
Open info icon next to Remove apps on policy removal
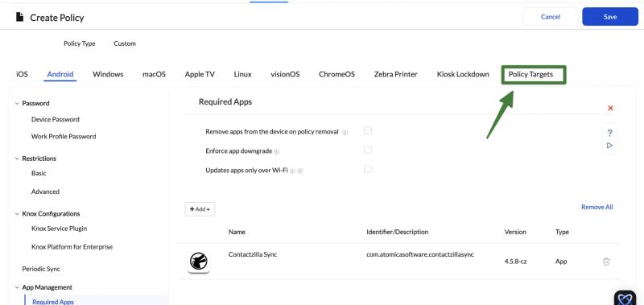click(x=345, y=133)
